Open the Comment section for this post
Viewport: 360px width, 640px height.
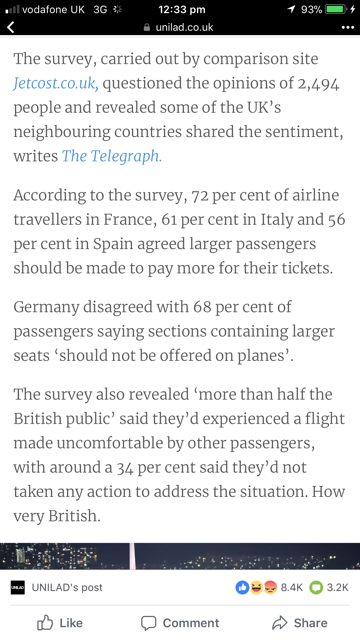pos(180,623)
